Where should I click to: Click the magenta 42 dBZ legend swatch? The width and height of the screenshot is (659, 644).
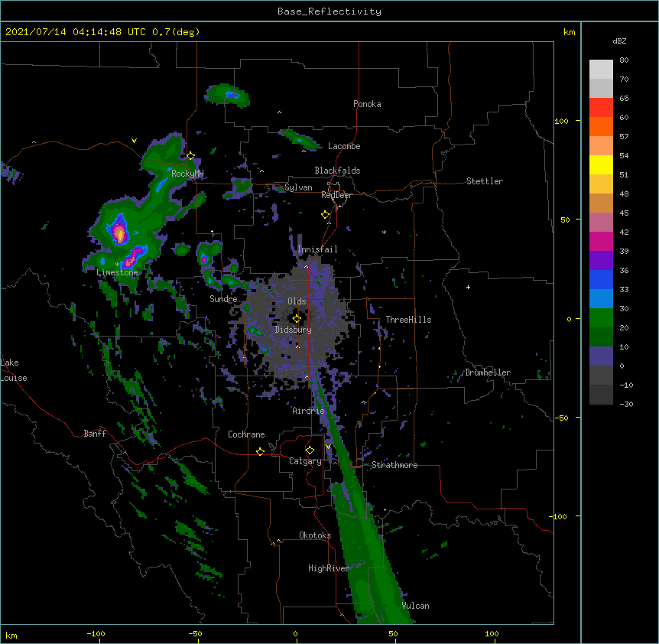[601, 241]
